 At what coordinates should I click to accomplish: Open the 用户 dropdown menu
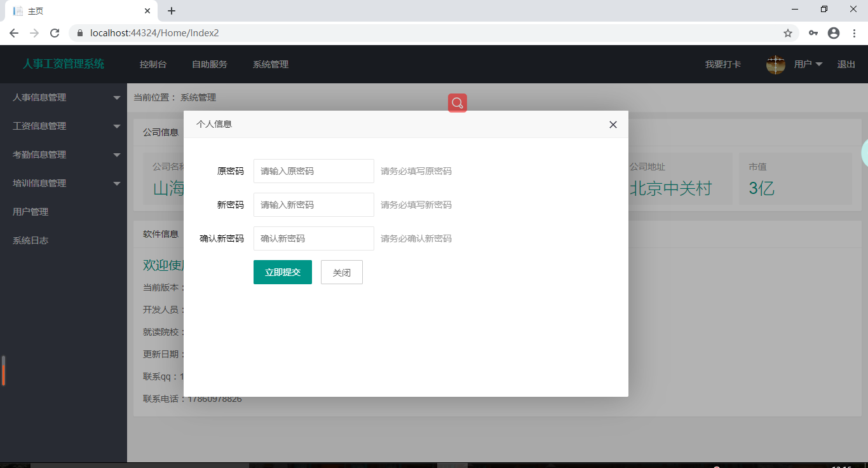808,64
